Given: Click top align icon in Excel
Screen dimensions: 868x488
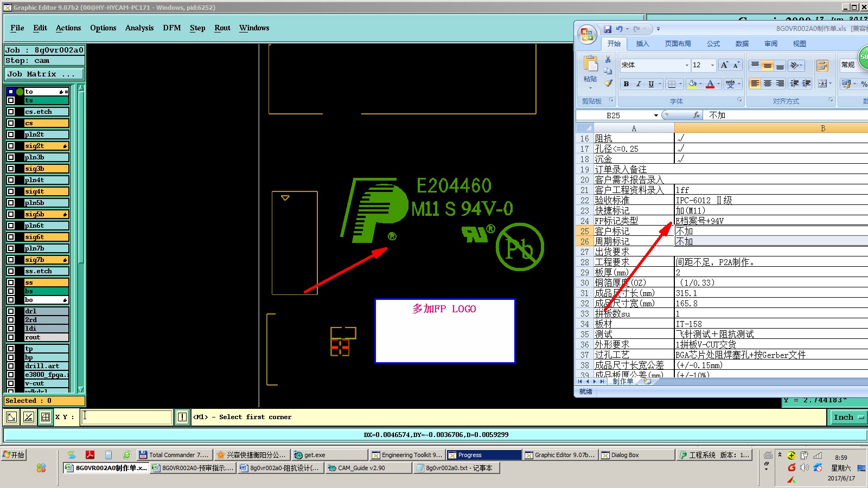Looking at the screenshot, I should (x=755, y=65).
